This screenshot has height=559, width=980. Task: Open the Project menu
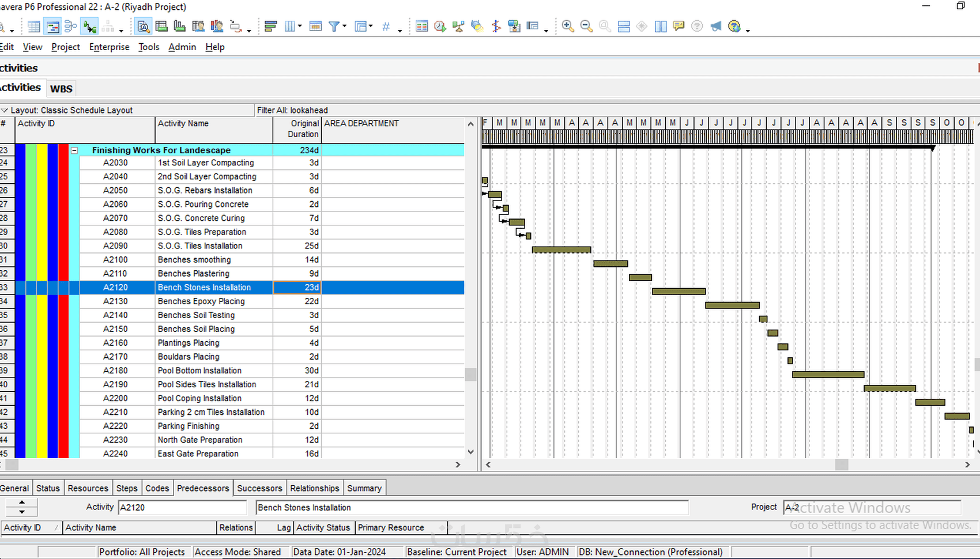(x=66, y=47)
